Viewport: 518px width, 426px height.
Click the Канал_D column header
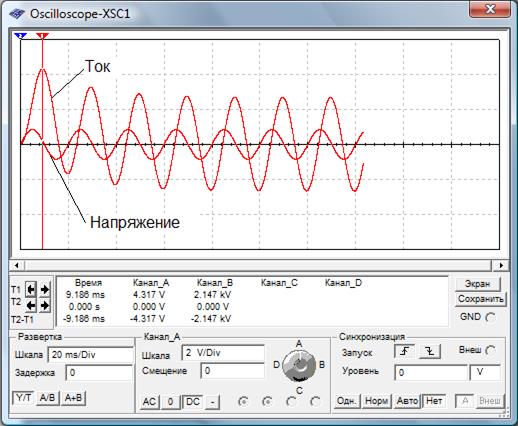tap(343, 283)
